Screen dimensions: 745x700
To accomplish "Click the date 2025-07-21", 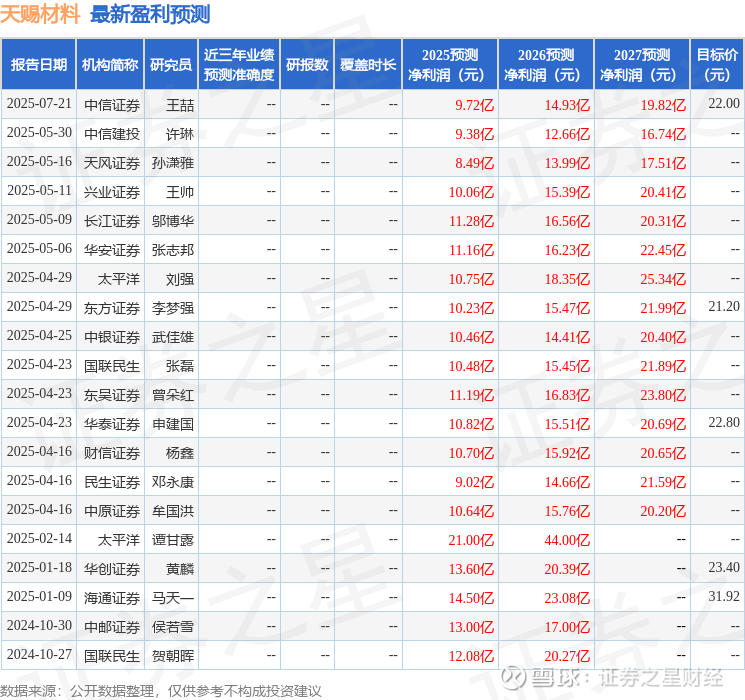I will (39, 104).
